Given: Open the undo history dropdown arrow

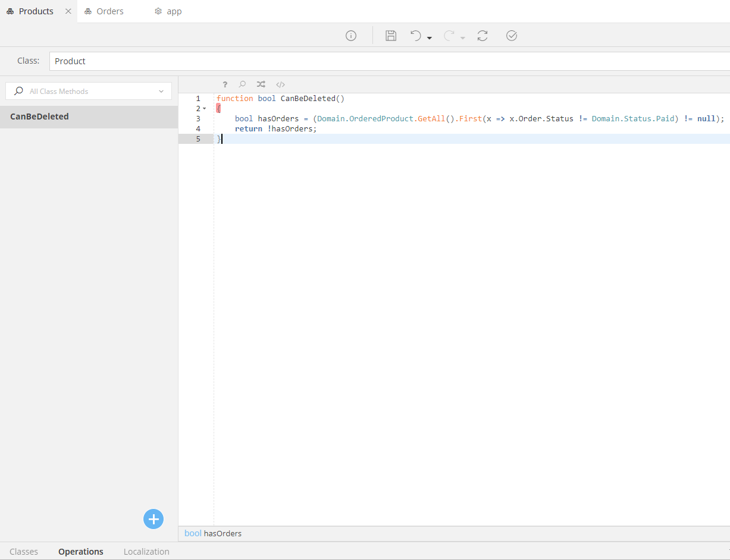Looking at the screenshot, I should pyautogui.click(x=430, y=38).
